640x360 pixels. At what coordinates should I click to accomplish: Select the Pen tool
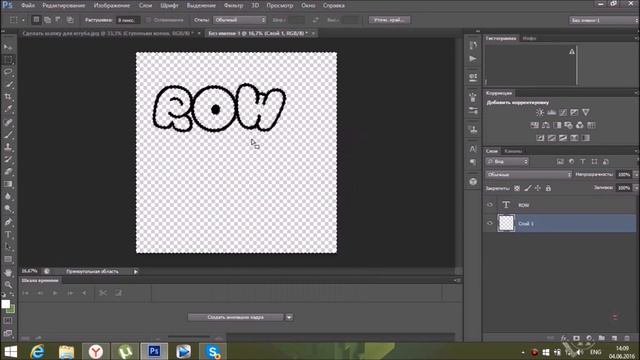(8, 222)
